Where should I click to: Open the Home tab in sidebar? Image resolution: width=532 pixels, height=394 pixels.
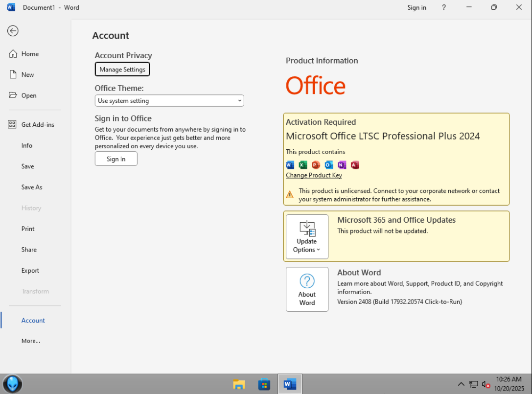pyautogui.click(x=30, y=54)
